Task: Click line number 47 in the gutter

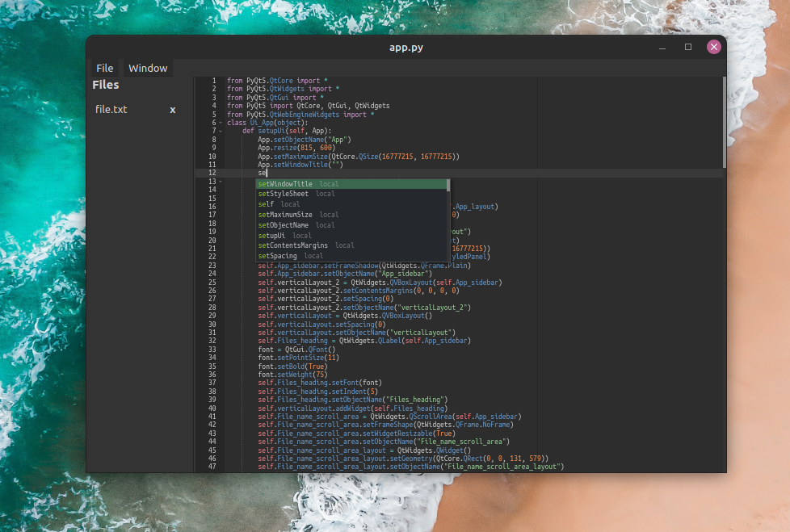Action: pyautogui.click(x=212, y=467)
